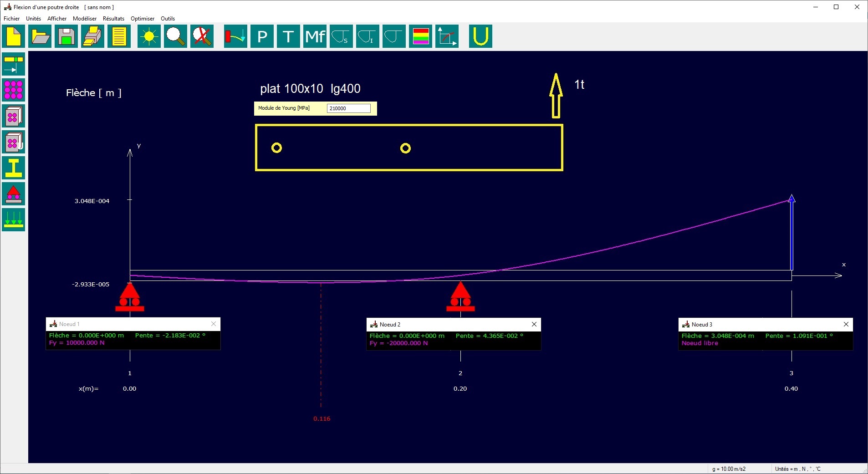Click the sigma i stress icon
This screenshot has width=868, height=474.
coord(368,36)
